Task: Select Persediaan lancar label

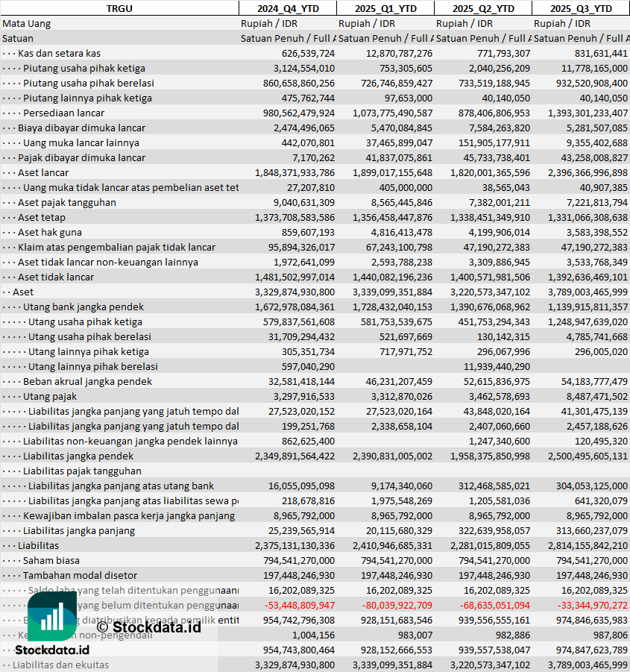Action: pyautogui.click(x=64, y=113)
